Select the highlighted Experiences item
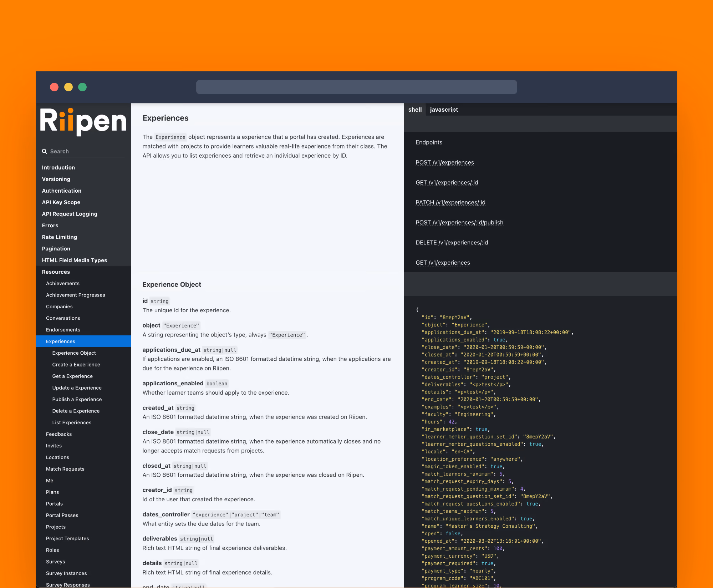The width and height of the screenshot is (713, 588). coord(83,341)
